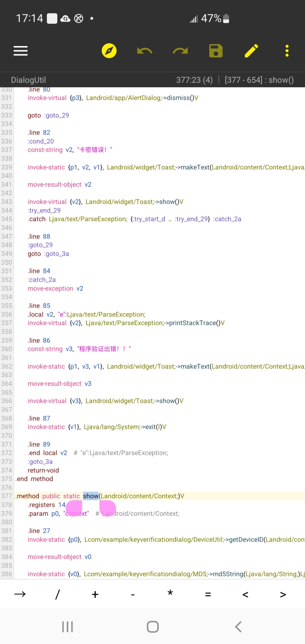The image size is (305, 644).
Task: Save the file with floppy disk icon
Action: tap(216, 51)
